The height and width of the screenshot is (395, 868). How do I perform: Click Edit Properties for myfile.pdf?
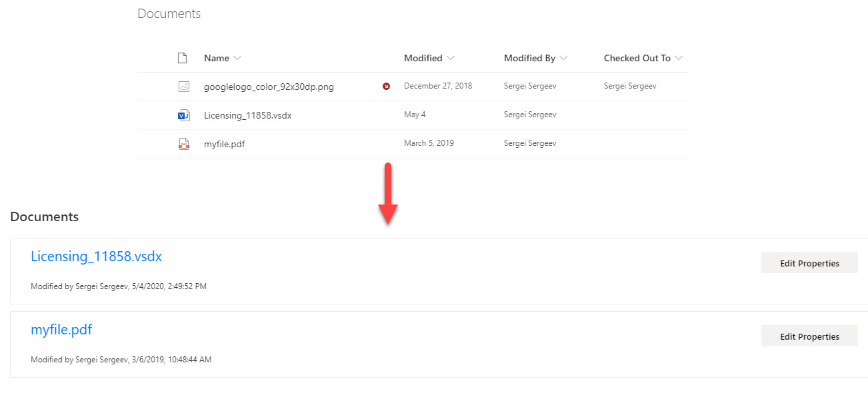point(809,336)
